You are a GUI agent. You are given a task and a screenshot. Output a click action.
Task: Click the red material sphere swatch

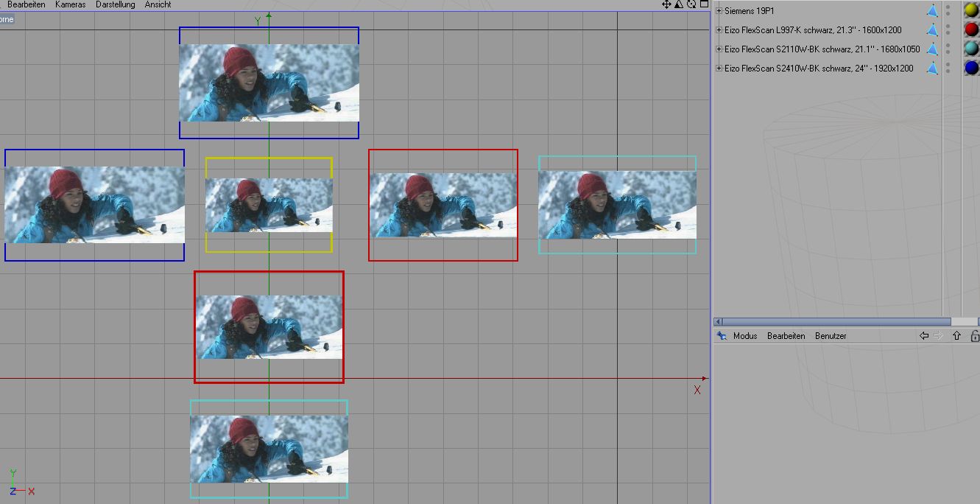click(971, 29)
